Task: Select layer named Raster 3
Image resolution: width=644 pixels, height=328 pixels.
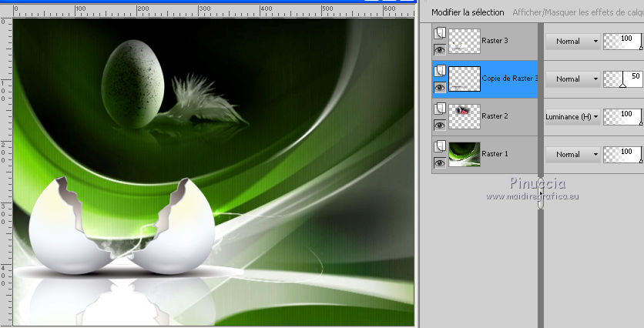Action: 495,40
